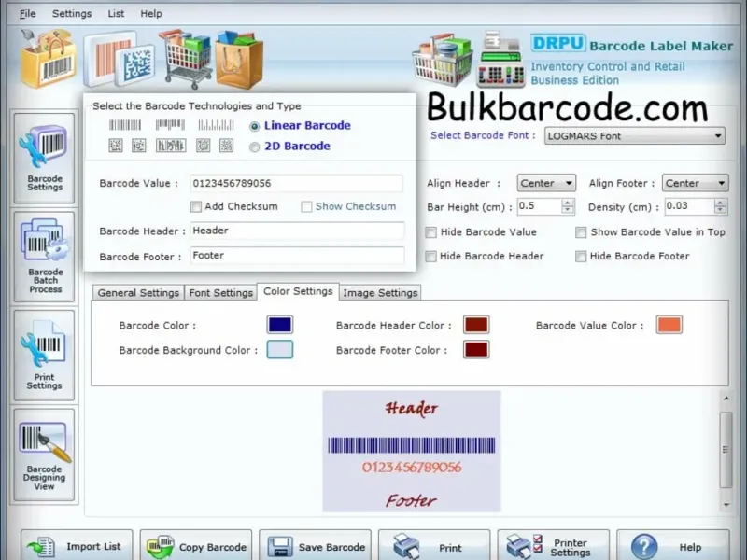Enable the Add Checksum checkbox
Viewport: 747px width, 560px height.
tap(196, 206)
